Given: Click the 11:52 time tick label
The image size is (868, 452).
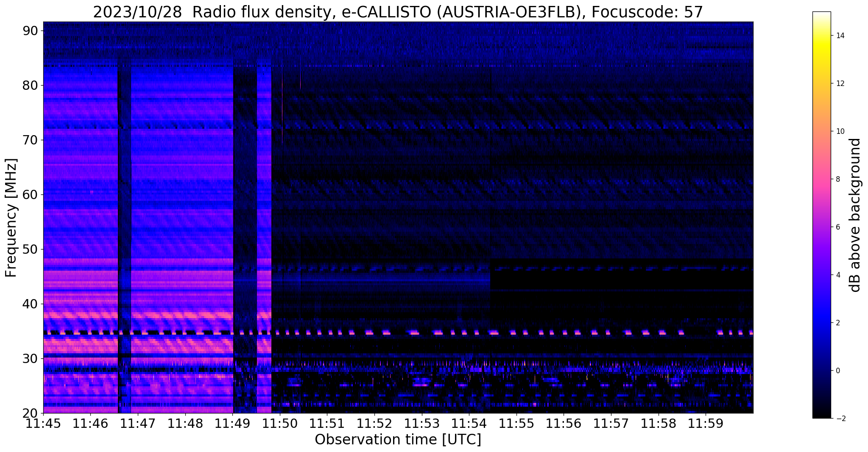Looking at the screenshot, I should point(374,424).
